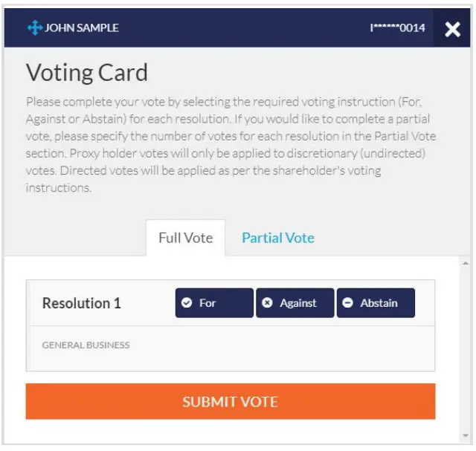476x451 pixels.
Task: Open the Partial Vote tab
Action: [277, 238]
